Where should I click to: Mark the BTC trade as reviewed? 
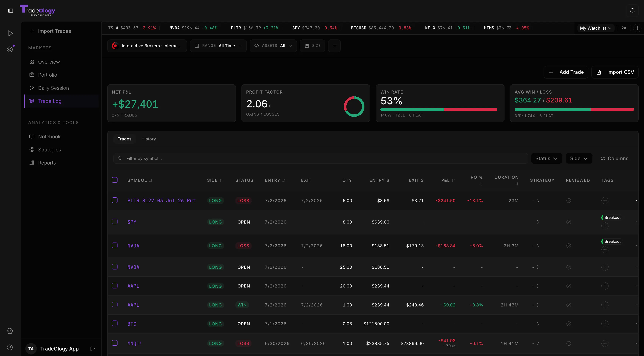click(x=569, y=324)
